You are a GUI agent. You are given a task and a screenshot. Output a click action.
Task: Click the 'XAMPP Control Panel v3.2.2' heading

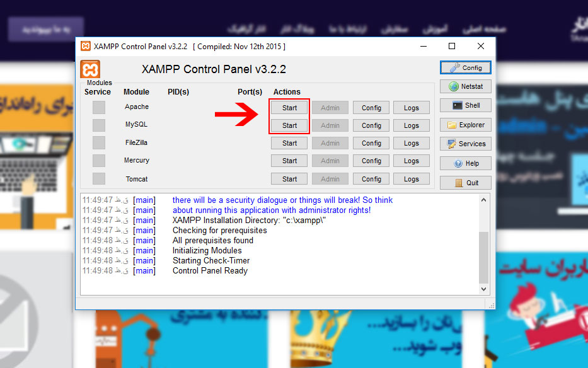(x=214, y=69)
